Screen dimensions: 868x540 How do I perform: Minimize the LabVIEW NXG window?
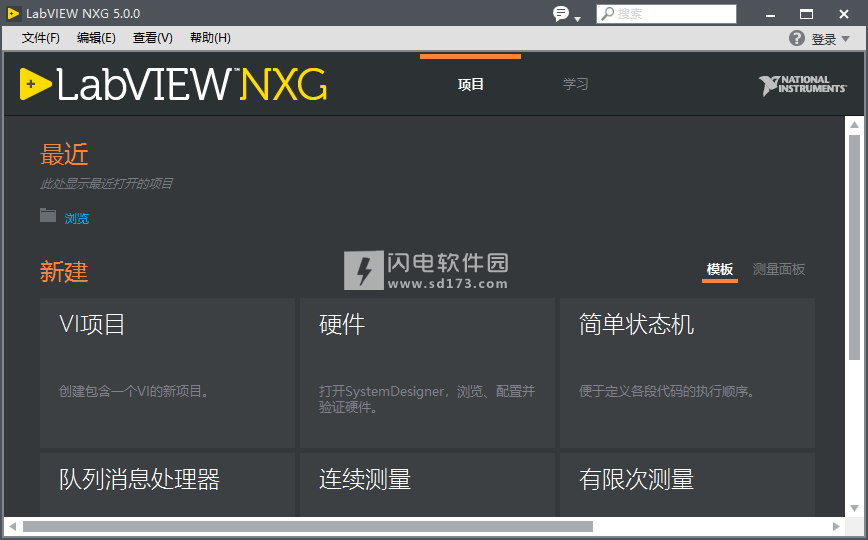[x=770, y=14]
